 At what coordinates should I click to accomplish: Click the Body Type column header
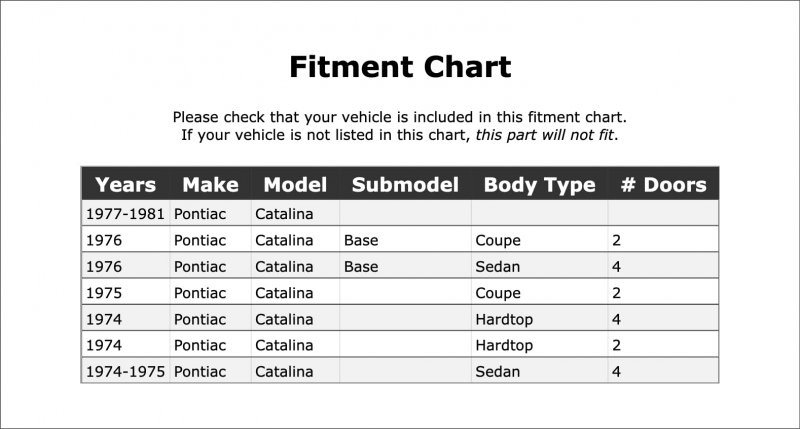(539, 185)
